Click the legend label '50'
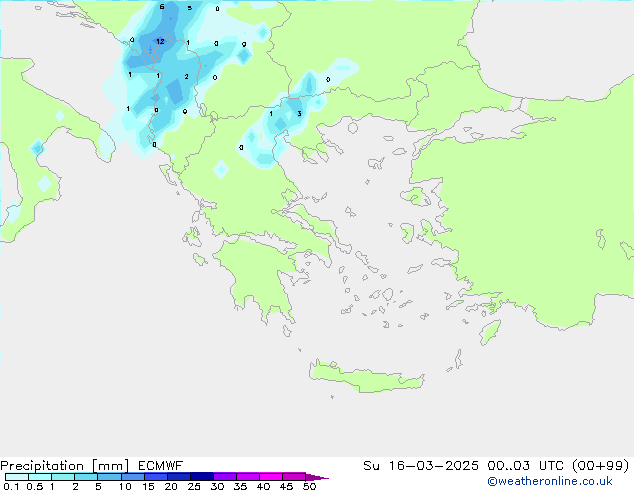 (309, 486)
